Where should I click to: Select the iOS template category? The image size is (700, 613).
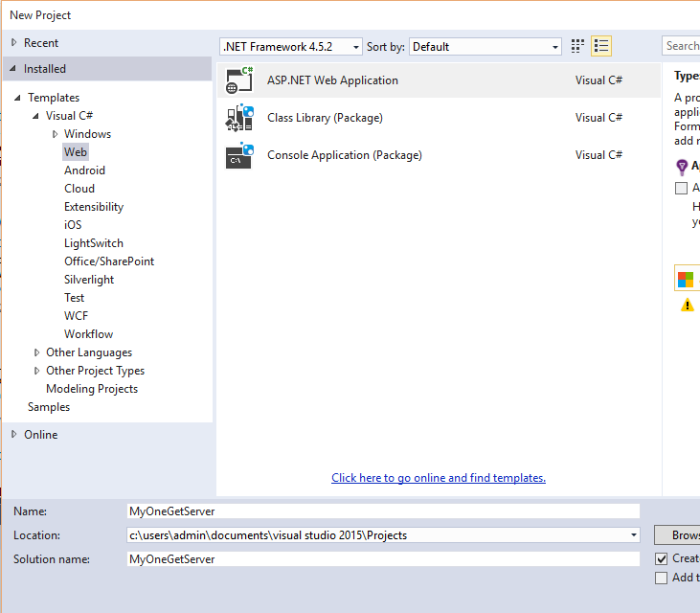(x=73, y=224)
